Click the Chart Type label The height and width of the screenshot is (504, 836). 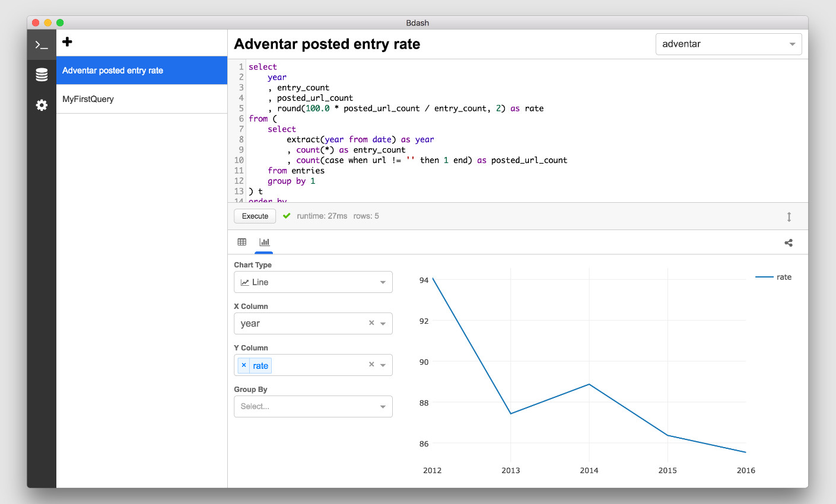click(x=253, y=265)
